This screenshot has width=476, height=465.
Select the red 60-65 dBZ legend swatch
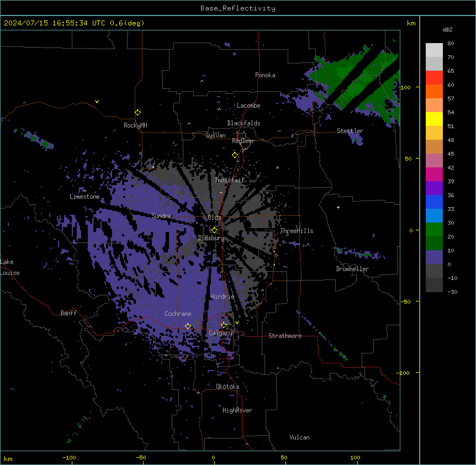[434, 77]
